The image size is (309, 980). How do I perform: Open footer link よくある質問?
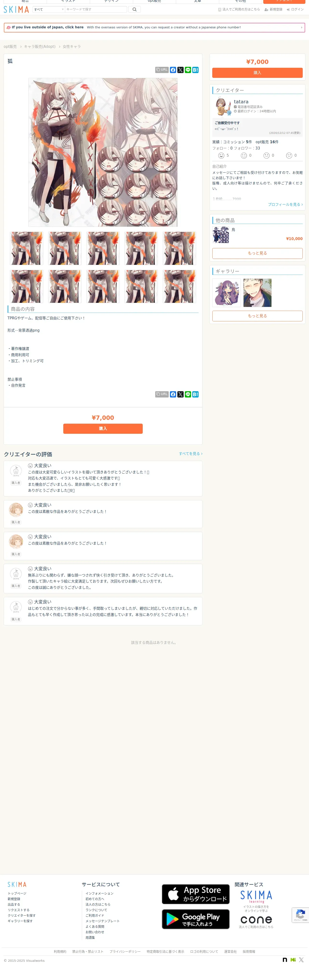[x=95, y=926]
